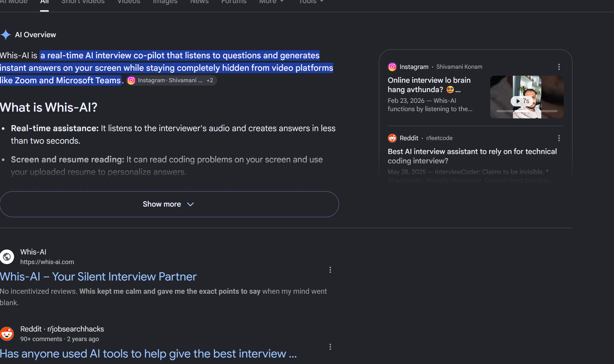Click the 'r/leetcode' subreddit label
Viewport: 614px width, 364px height.
[x=439, y=138]
